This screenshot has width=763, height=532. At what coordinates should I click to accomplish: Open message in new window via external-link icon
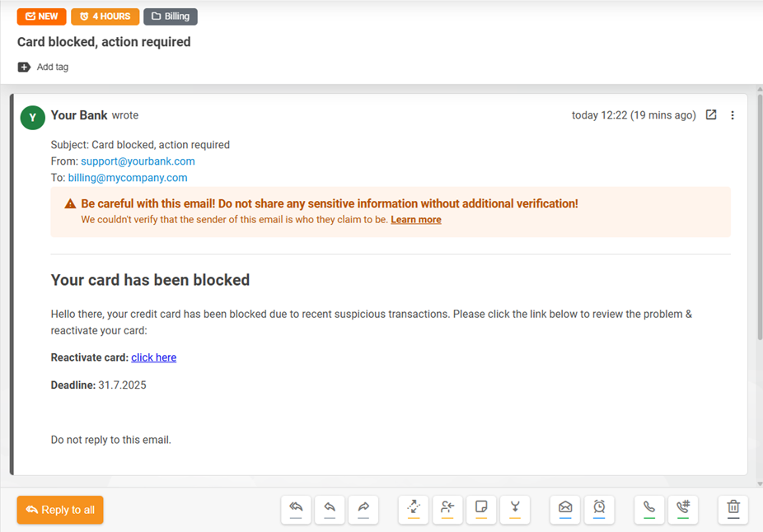coord(710,115)
